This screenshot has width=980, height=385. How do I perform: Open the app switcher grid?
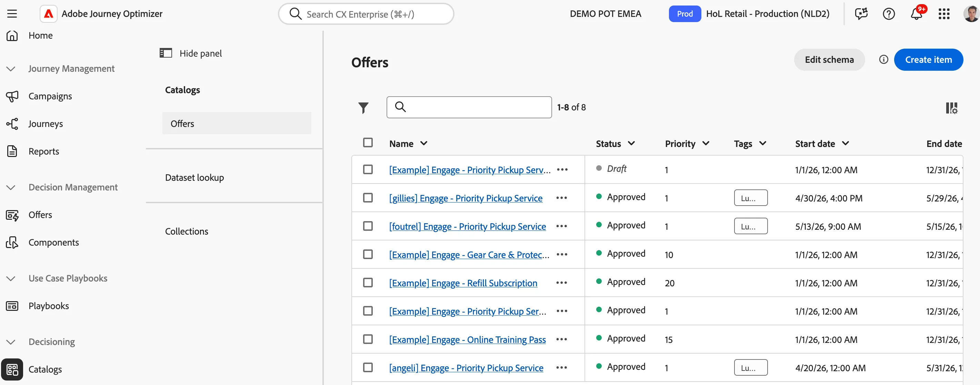[944, 14]
